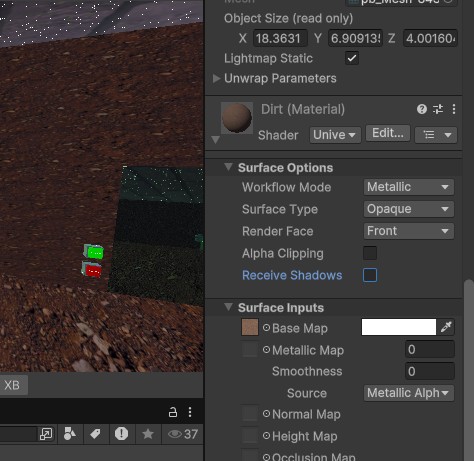Viewport: 474px width, 461px height.
Task: Click the Smoothness label
Action: (307, 371)
